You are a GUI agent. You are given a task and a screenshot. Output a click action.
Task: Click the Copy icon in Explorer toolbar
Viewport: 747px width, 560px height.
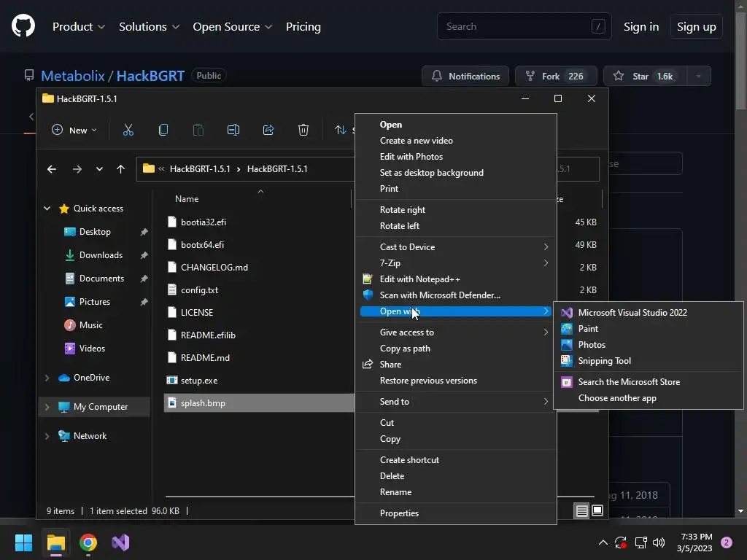163,130
